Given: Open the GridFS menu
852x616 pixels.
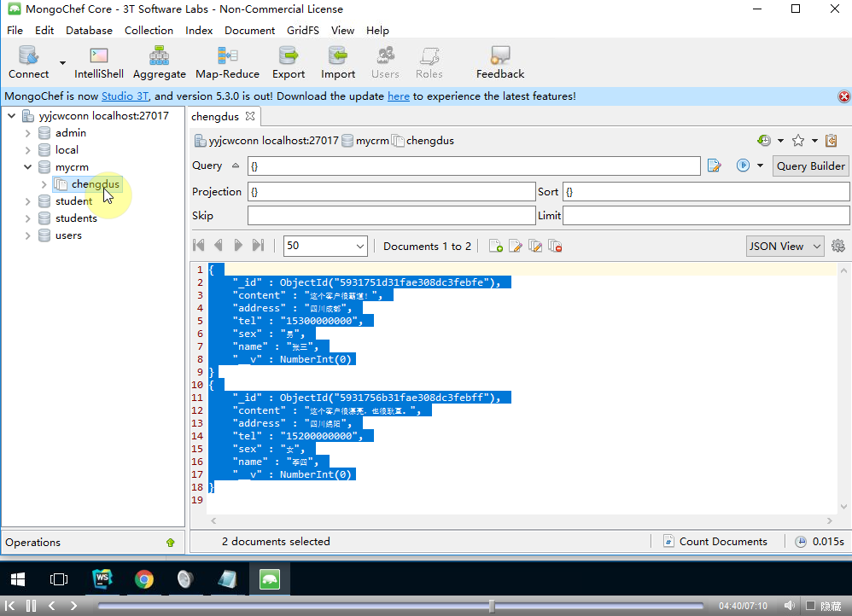Looking at the screenshot, I should point(302,30).
